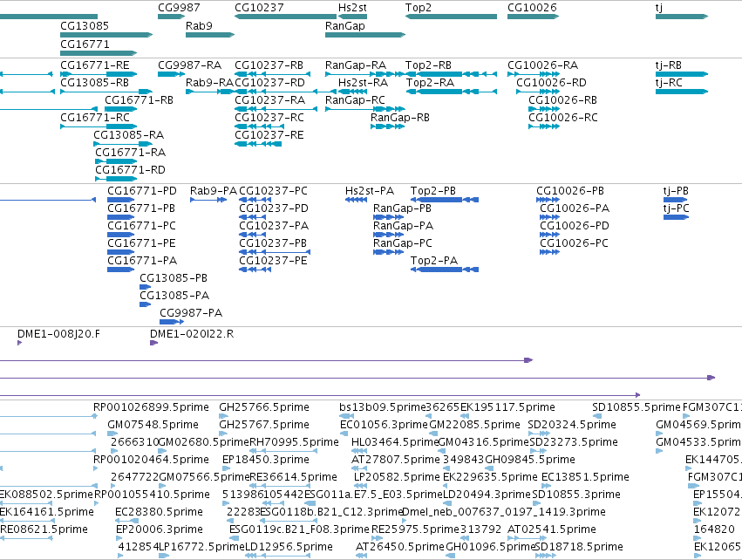742x560 pixels.
Task: Select protein CG10026-PC
Action: (x=574, y=242)
